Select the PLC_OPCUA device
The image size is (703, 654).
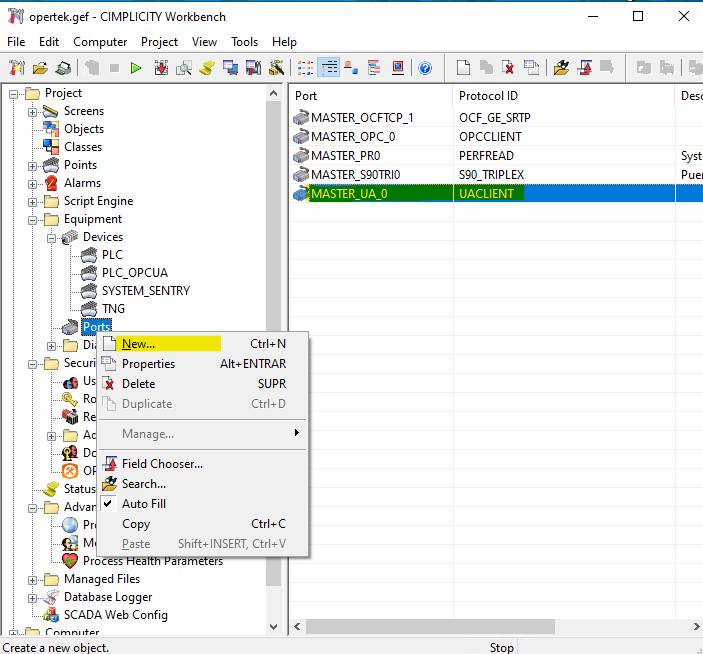tap(135, 273)
